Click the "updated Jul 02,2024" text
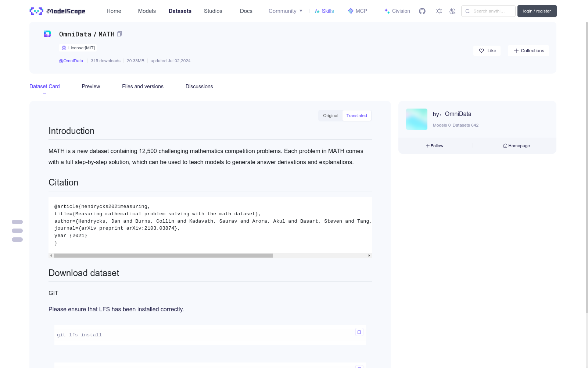 [x=171, y=61]
